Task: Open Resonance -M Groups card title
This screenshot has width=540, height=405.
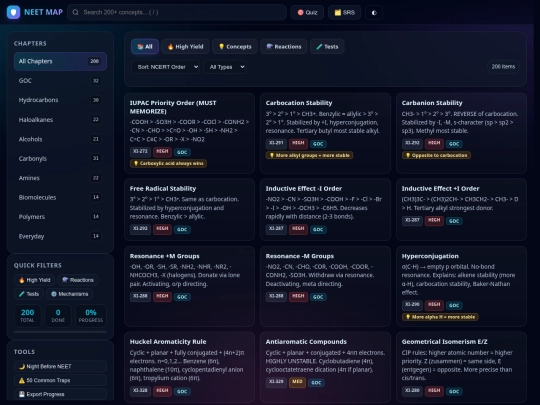Action: tap(299, 256)
